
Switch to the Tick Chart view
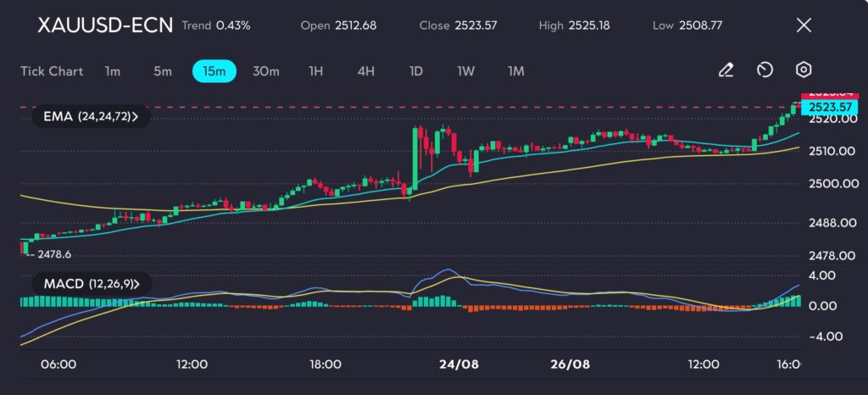click(x=52, y=71)
